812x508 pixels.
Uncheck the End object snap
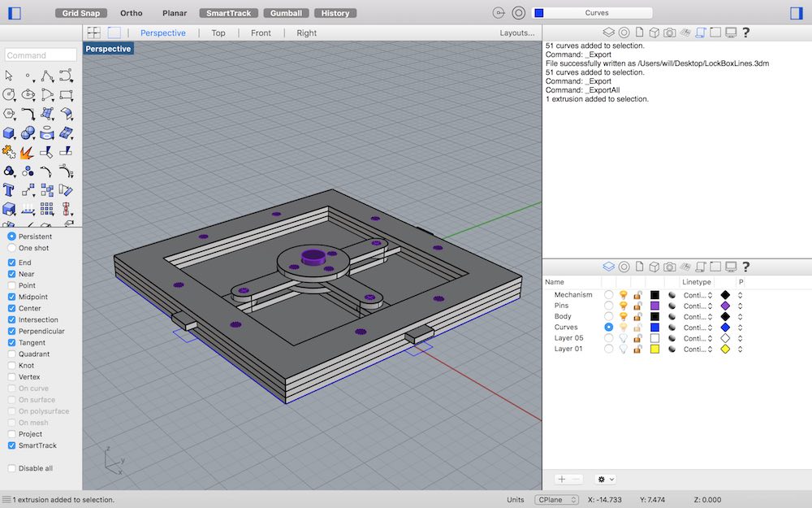click(11, 263)
